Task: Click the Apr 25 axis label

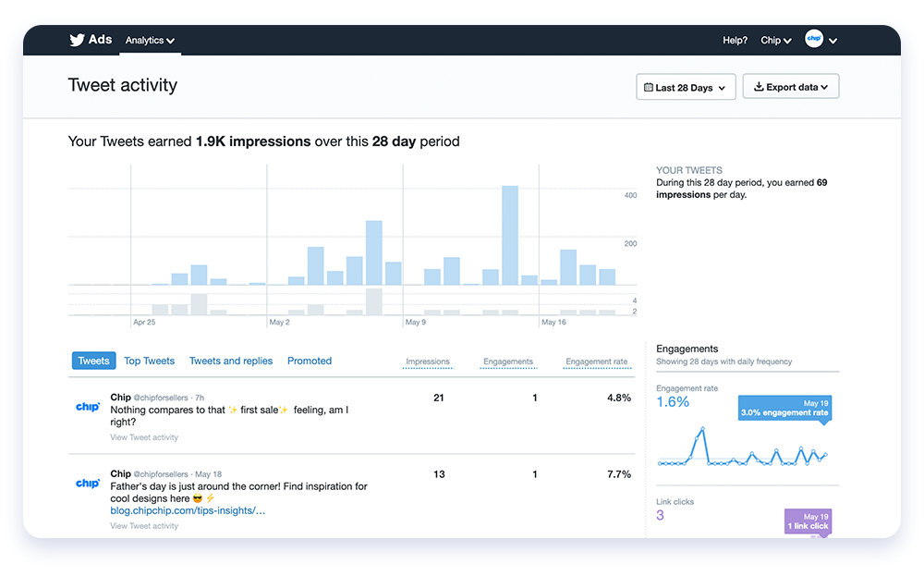Action: pos(144,322)
